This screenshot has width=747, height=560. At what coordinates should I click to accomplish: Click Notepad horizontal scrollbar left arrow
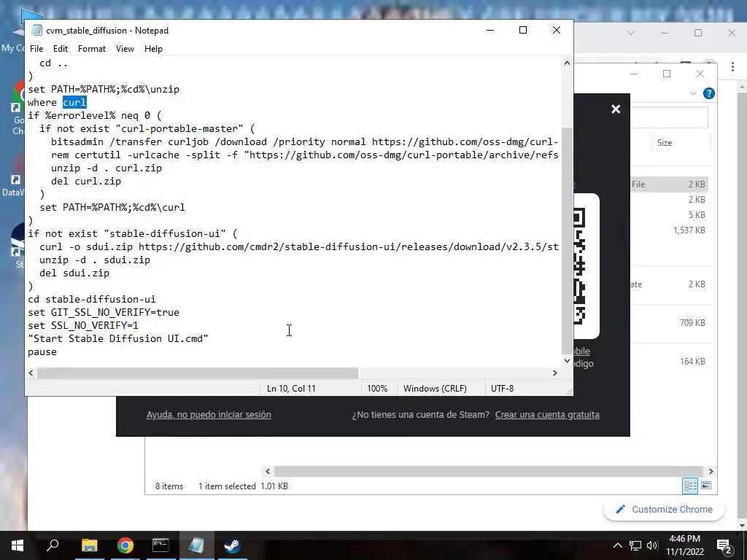31,373
